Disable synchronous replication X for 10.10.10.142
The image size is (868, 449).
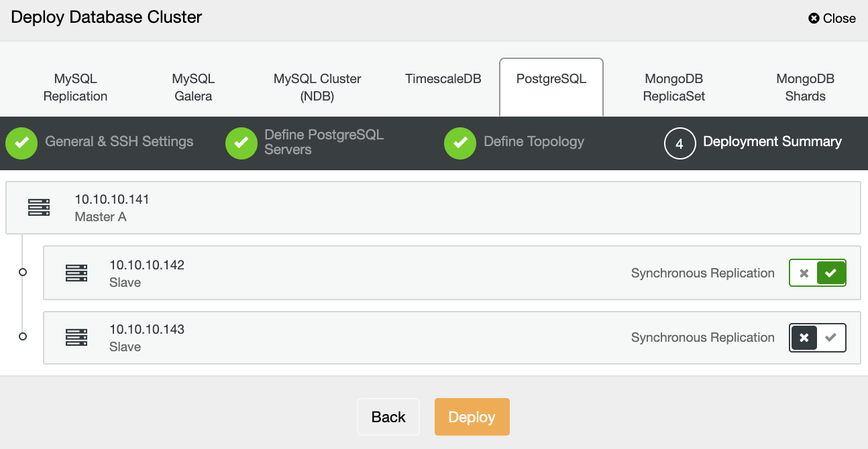[804, 273]
